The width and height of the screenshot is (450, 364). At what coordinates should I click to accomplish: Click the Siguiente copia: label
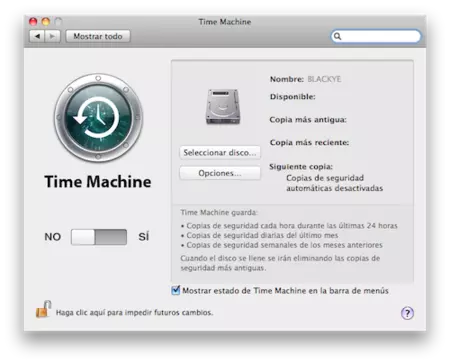pos(301,166)
